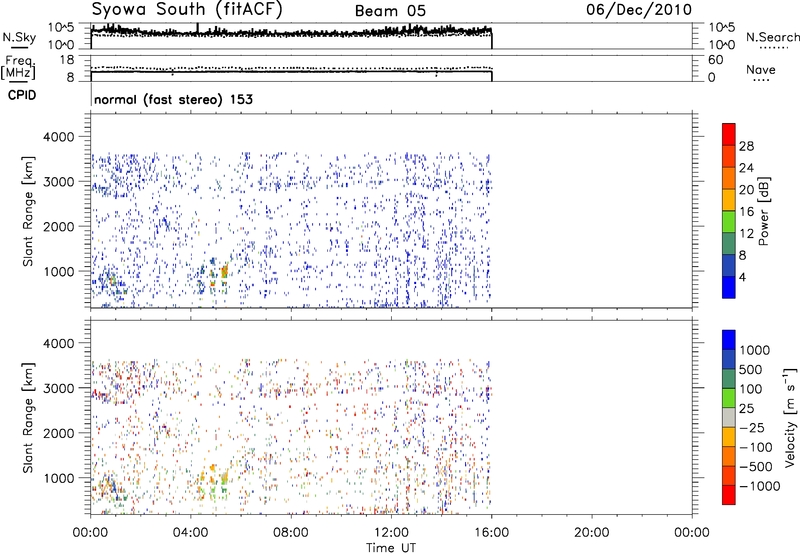Click the "16:00" time tick label

point(492,533)
